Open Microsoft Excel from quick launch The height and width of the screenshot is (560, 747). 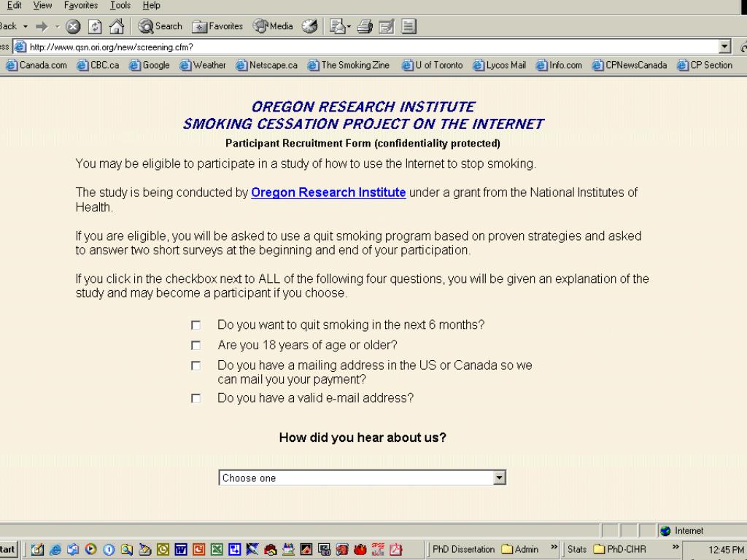coord(217,550)
